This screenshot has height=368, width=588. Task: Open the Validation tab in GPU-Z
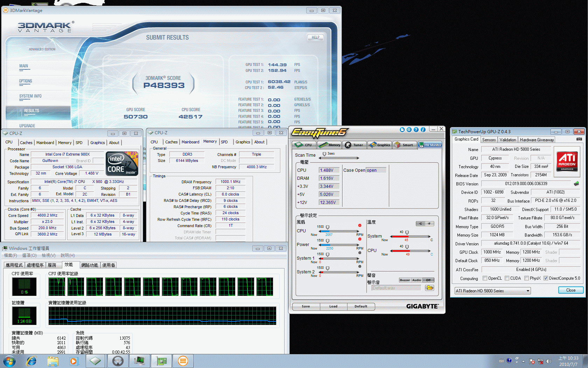[507, 139]
